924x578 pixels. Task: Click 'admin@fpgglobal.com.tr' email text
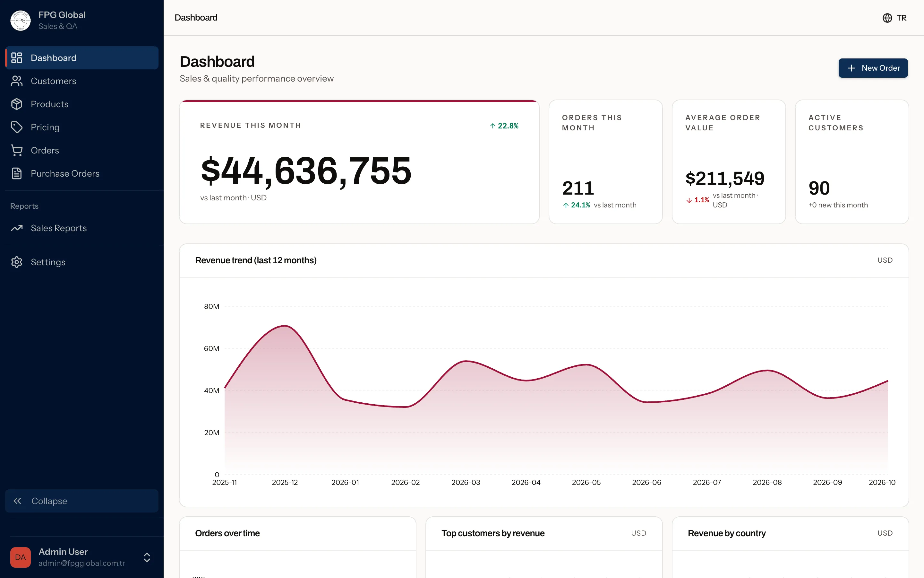pos(82,563)
